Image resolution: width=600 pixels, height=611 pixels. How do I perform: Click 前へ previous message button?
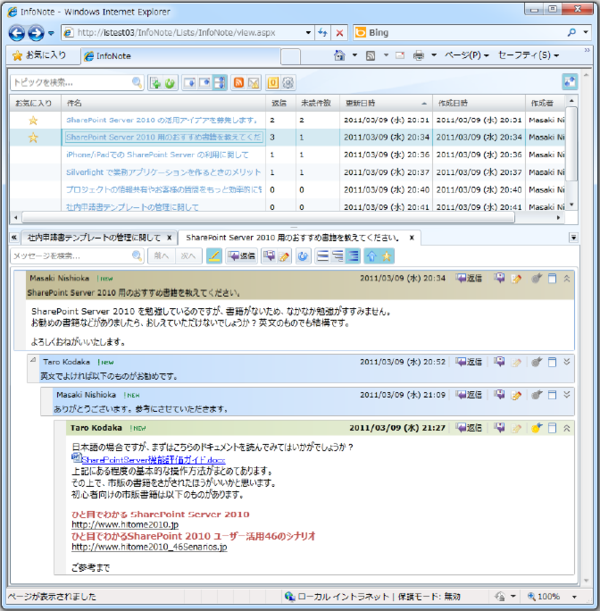pyautogui.click(x=161, y=256)
